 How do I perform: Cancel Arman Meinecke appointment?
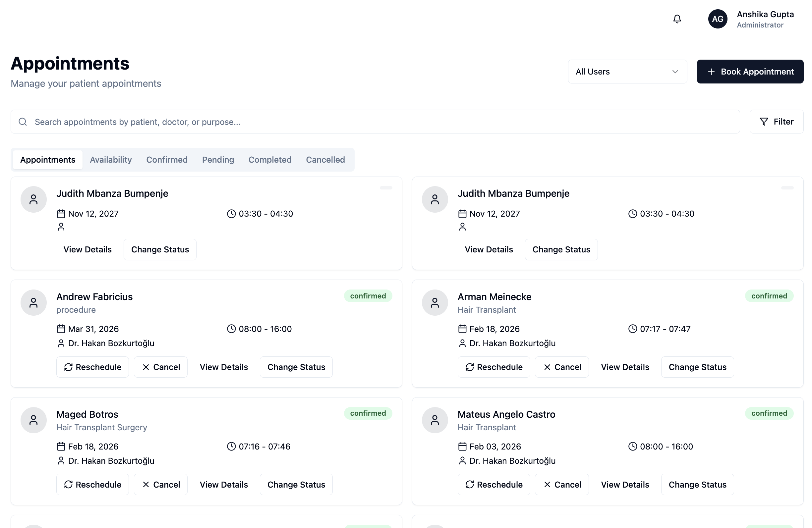tap(562, 367)
